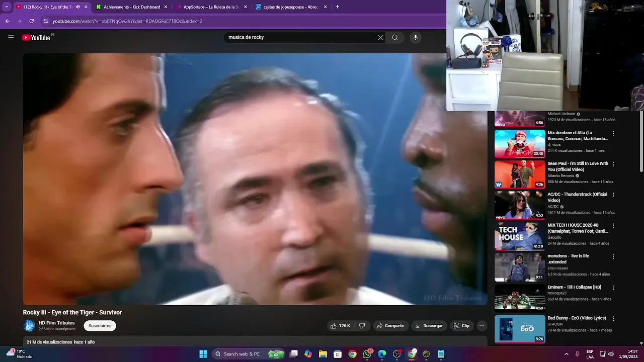Viewport: 644px width, 362px height.
Task: Open File Explorer from the taskbar
Action: pos(323,354)
